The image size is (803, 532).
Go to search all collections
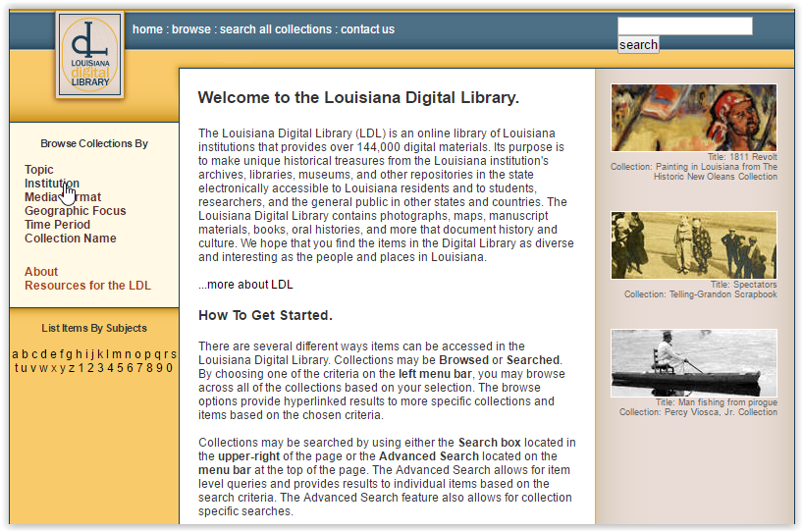tap(276, 29)
